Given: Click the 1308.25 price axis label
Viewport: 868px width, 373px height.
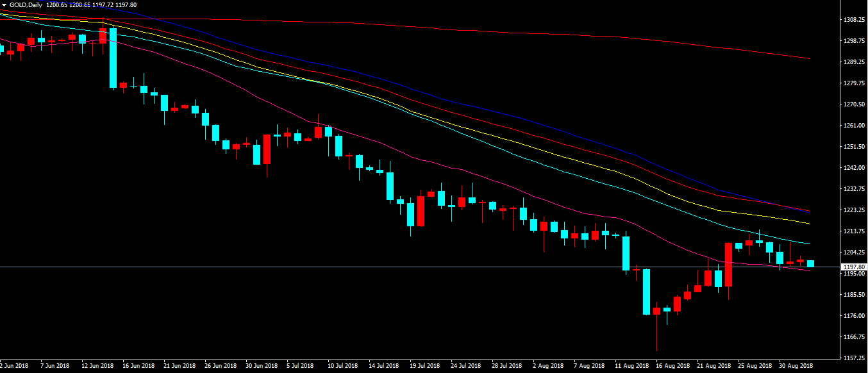Looking at the screenshot, I should click(855, 20).
